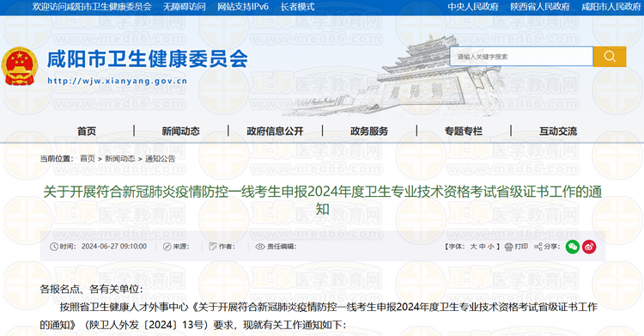The height and width of the screenshot is (336, 644).
Task: Click the 分享 share icon
Action: 538,247
